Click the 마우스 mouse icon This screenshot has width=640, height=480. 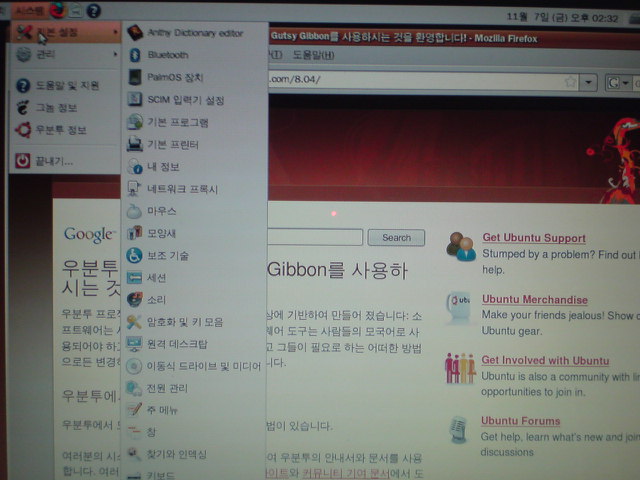pos(134,211)
